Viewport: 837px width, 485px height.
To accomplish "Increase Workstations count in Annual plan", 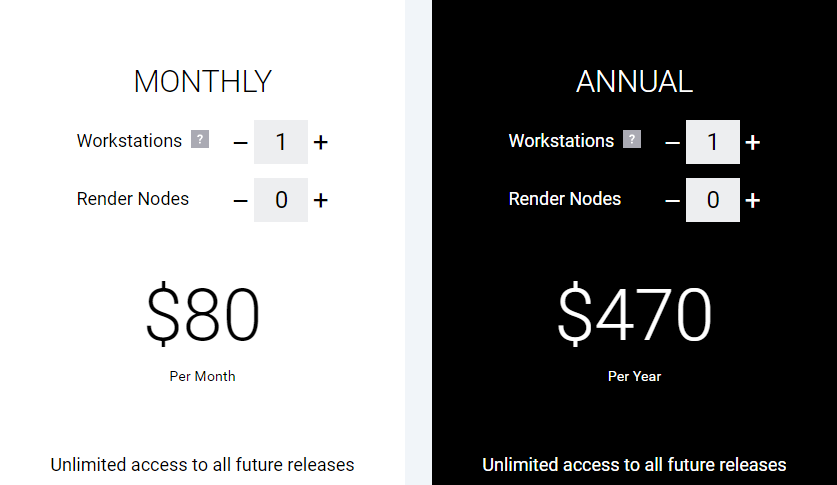I will coord(753,142).
